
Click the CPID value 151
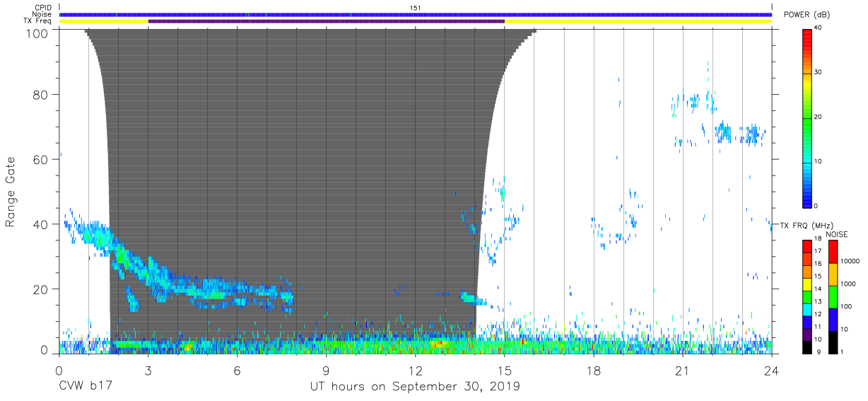click(416, 8)
